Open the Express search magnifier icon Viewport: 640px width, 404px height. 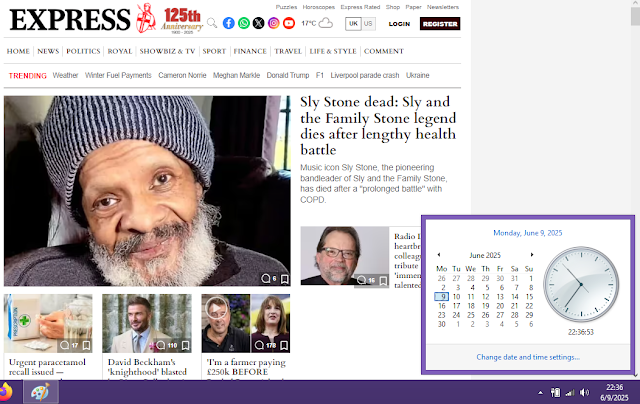pyautogui.click(x=211, y=23)
